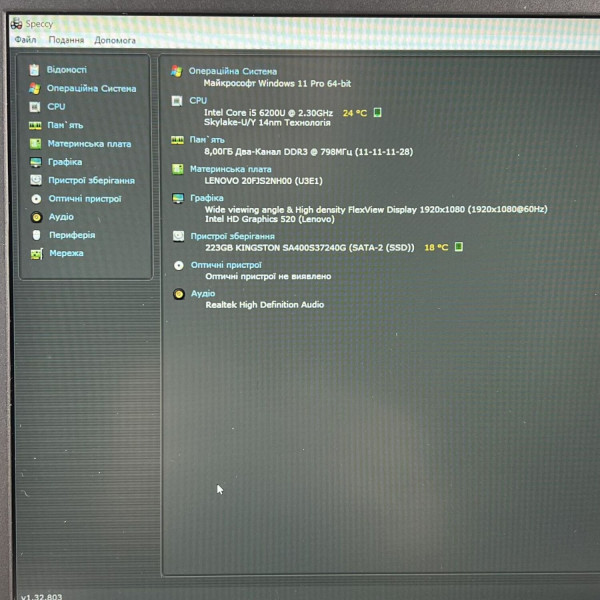
Task: Click green SSD temperature indicator icon
Action: point(458,247)
